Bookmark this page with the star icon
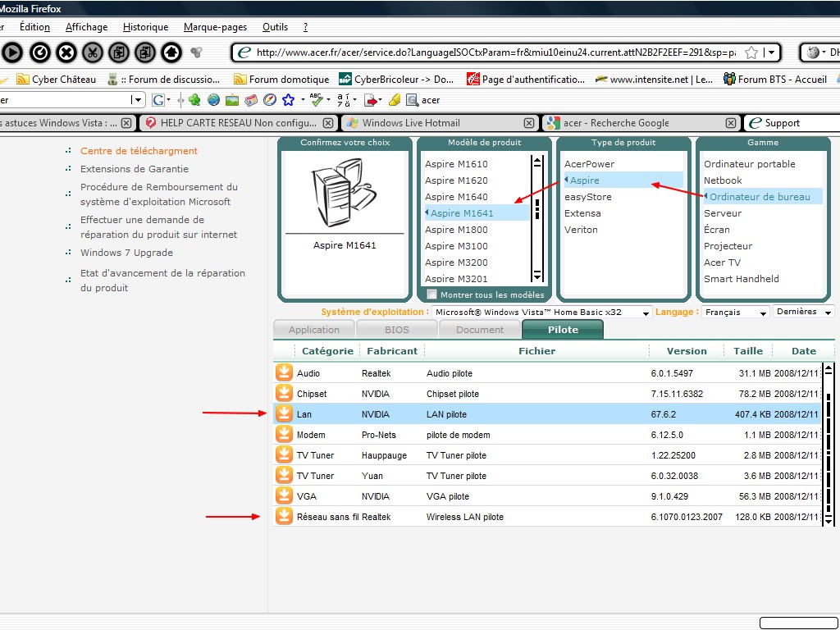Screen dimensions: 840x630 pos(751,52)
